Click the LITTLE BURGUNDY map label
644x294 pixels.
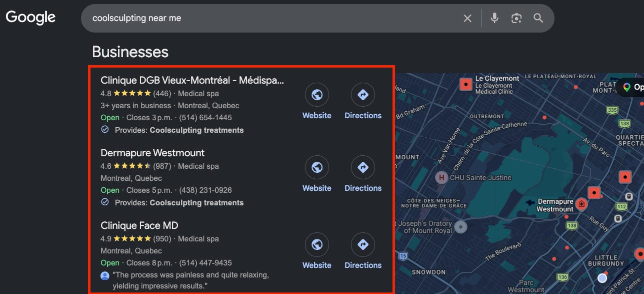(605, 260)
